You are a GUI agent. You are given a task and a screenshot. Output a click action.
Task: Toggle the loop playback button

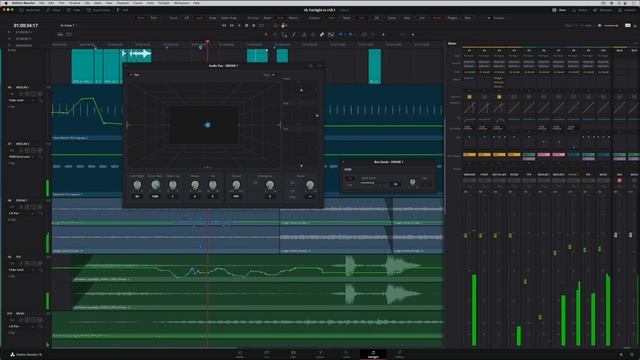tap(262, 25)
